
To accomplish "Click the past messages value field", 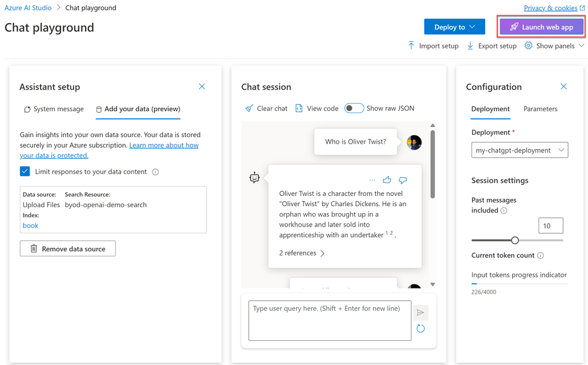I will click(x=550, y=226).
